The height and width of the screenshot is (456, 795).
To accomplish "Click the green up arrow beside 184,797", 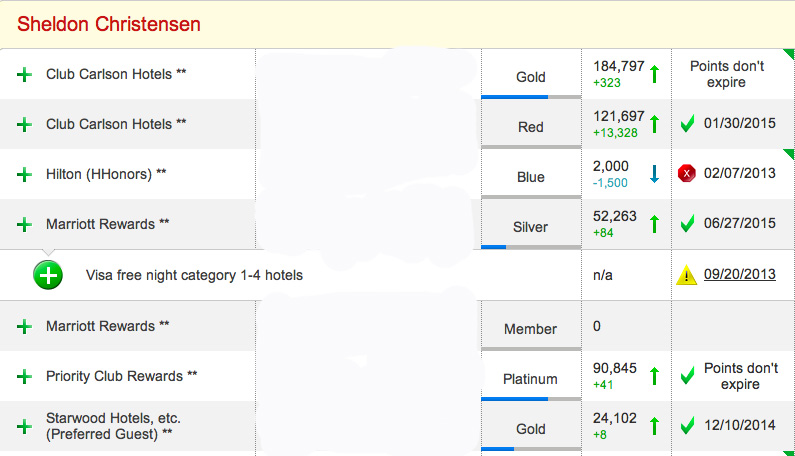I will (x=655, y=74).
